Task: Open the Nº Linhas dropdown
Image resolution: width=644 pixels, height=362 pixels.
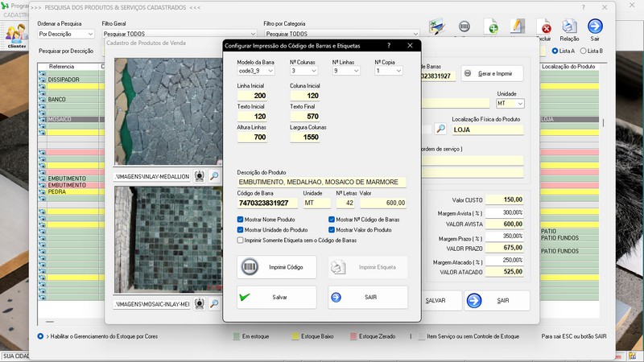Action: (x=346, y=71)
